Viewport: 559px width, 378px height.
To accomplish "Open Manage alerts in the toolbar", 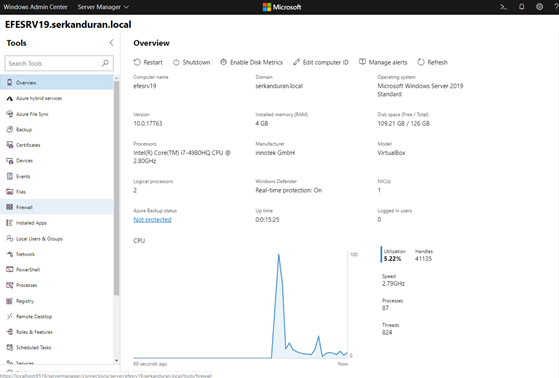I will (x=383, y=62).
